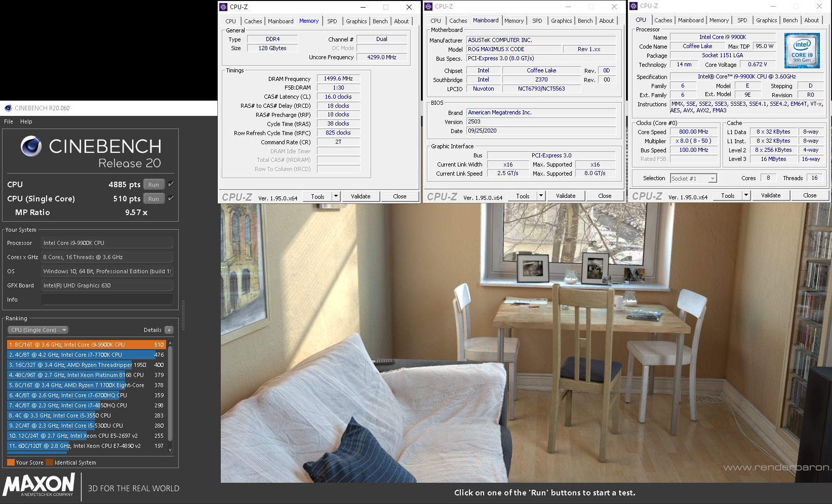Click the Core Speed value 800.00 MHz
The width and height of the screenshot is (832, 504).
(x=693, y=132)
